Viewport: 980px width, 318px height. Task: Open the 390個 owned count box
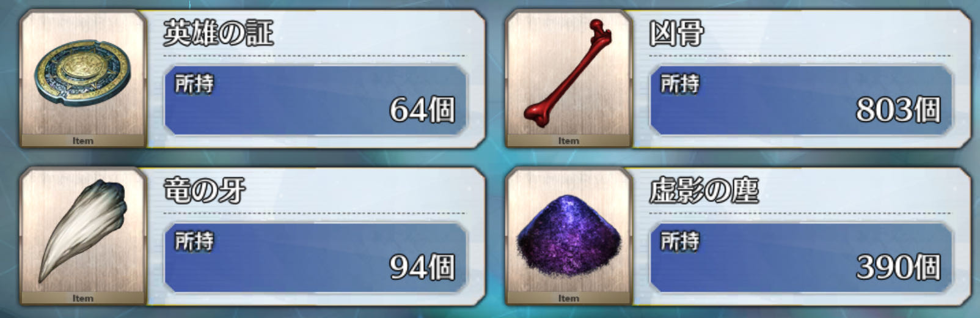[x=801, y=257]
